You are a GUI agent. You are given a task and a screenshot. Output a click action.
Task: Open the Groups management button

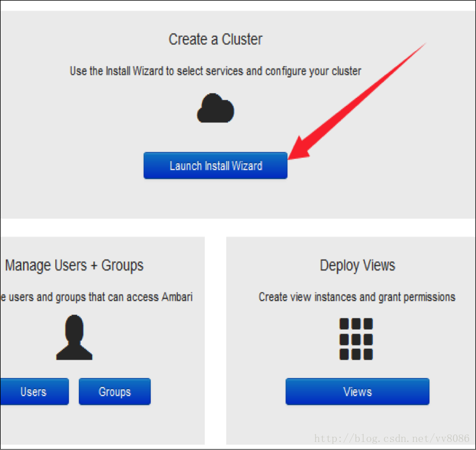(115, 391)
